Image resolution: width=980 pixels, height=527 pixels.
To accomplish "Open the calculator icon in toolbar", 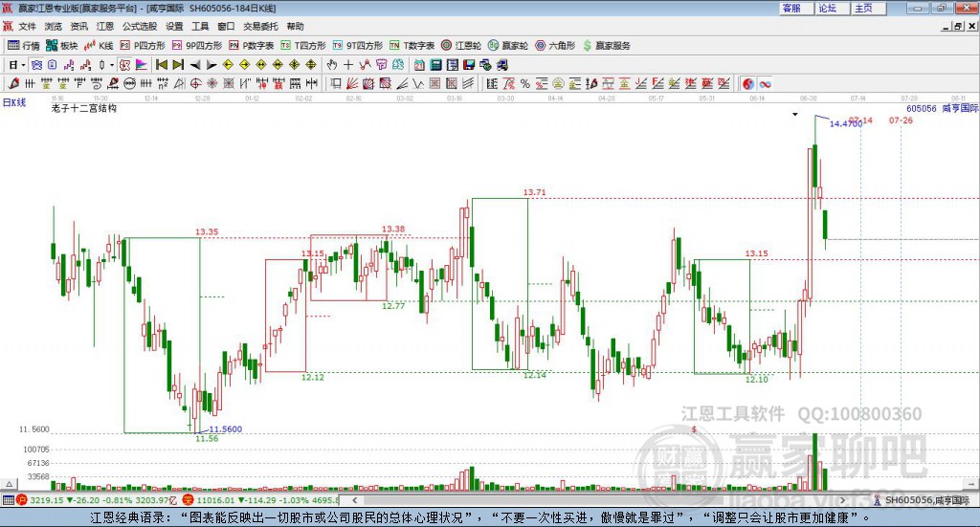I will point(435,65).
